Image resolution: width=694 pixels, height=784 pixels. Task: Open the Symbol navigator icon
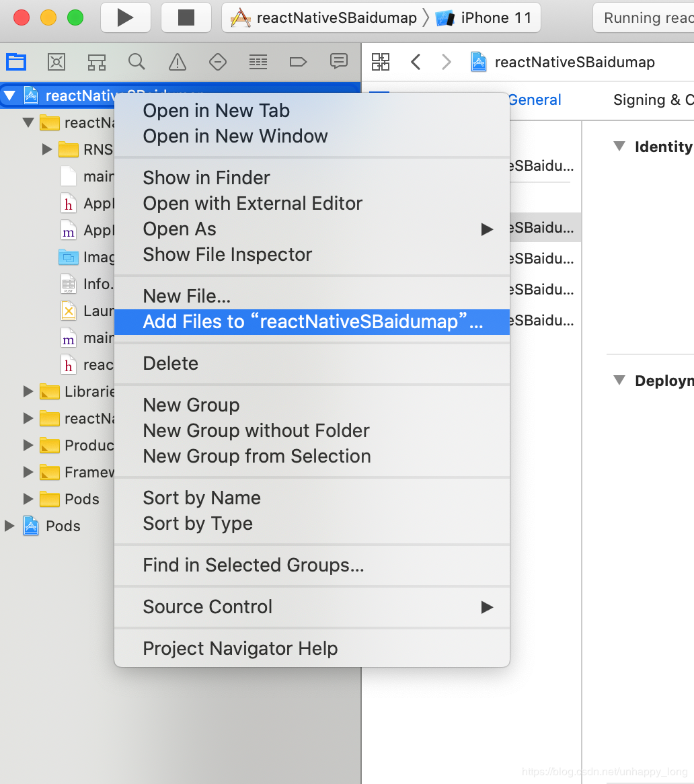point(96,62)
